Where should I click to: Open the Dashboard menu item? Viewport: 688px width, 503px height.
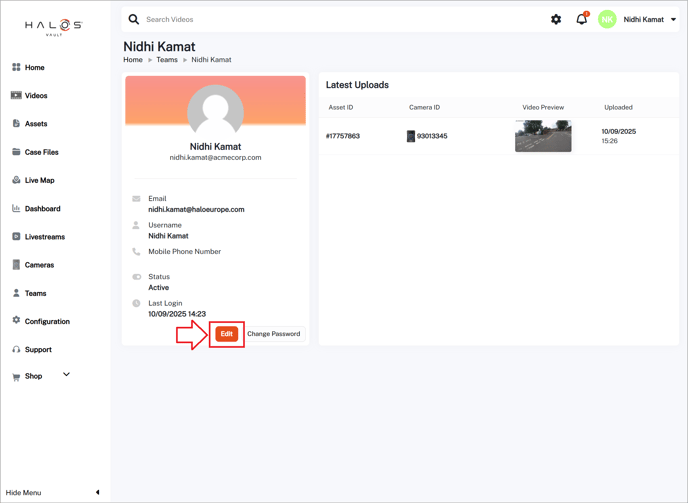(42, 209)
